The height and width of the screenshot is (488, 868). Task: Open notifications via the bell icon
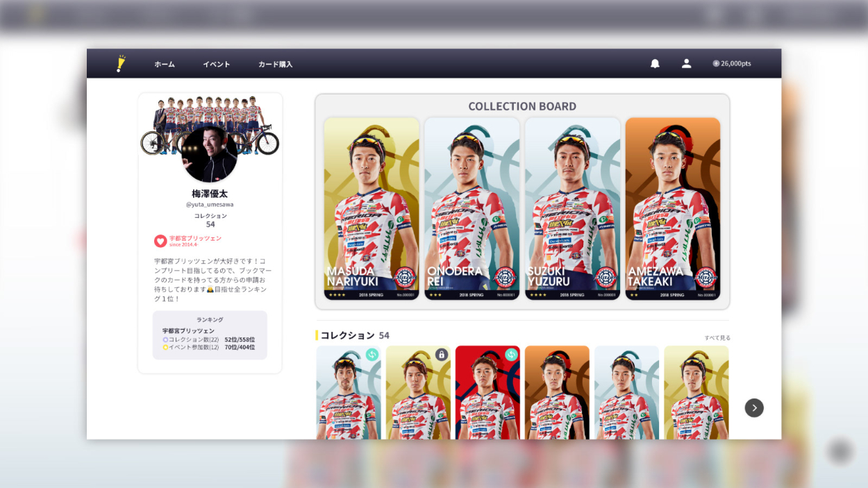pyautogui.click(x=655, y=64)
